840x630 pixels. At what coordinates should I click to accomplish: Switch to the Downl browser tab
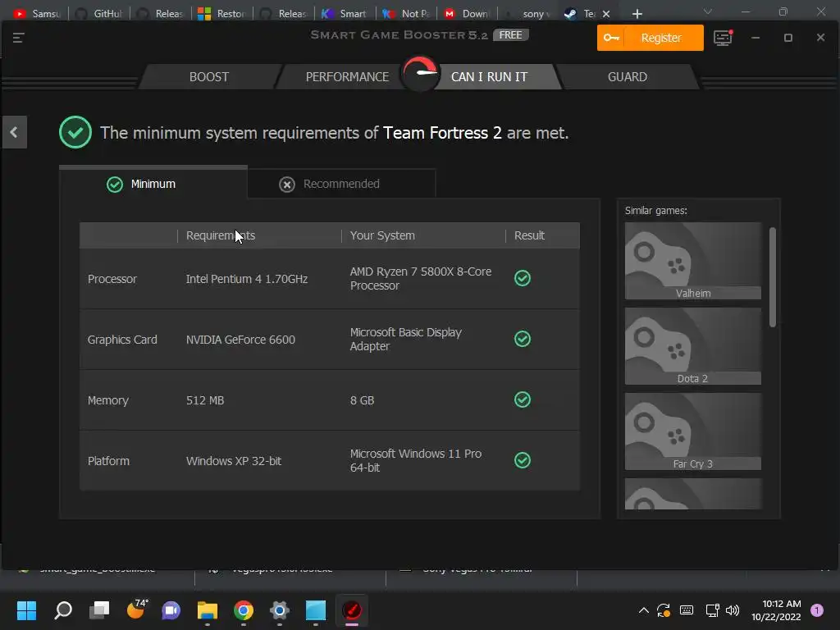466,13
